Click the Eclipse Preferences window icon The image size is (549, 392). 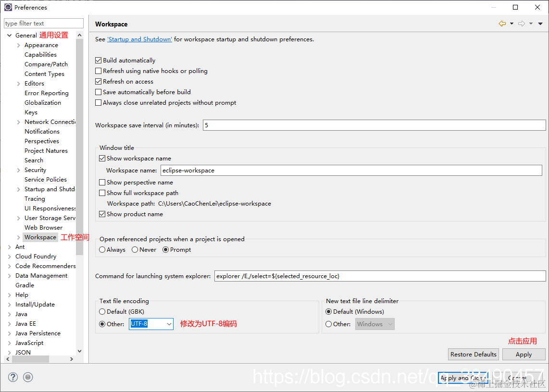tap(8, 7)
